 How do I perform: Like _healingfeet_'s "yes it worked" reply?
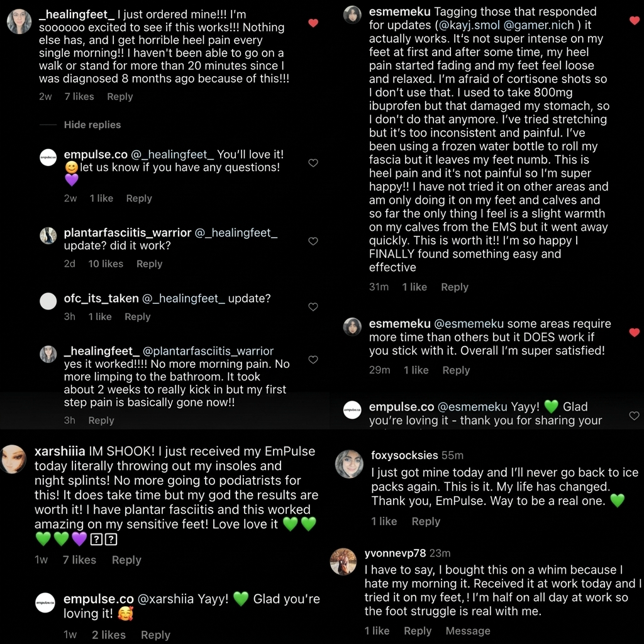point(313,360)
